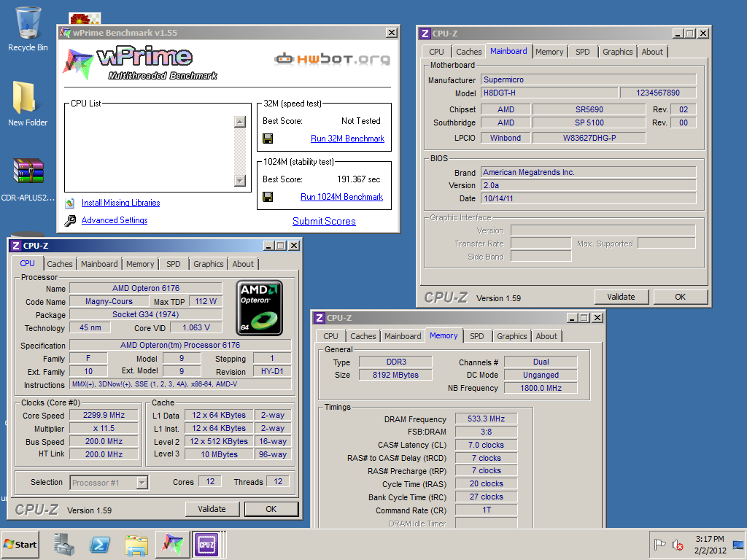The height and width of the screenshot is (560, 747).
Task: Click the AMD Opteron processor logo
Action: point(259,308)
